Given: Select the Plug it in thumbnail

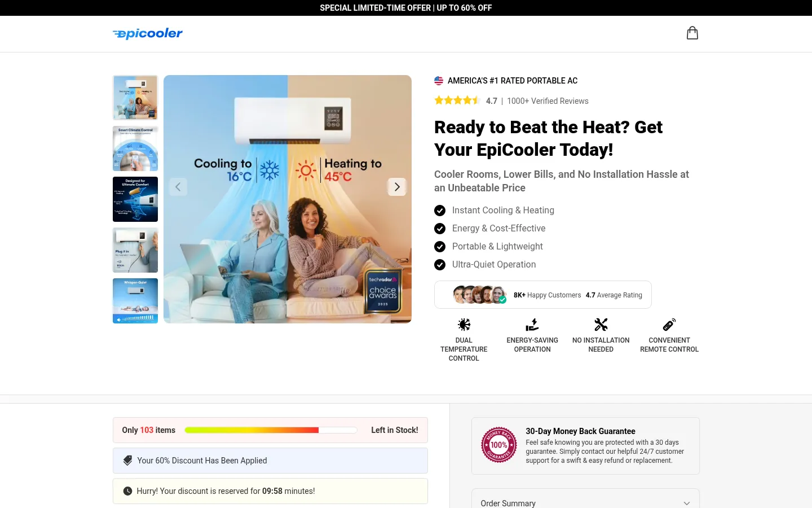Looking at the screenshot, I should click(135, 250).
